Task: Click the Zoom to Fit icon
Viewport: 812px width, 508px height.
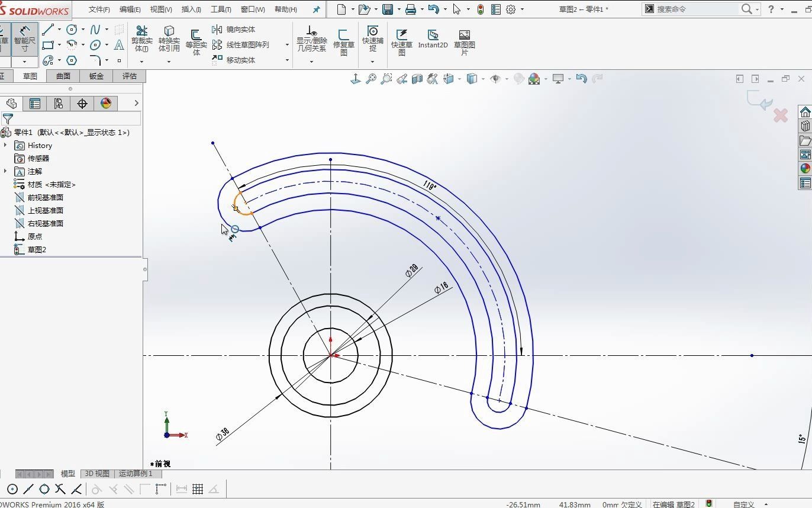Action: point(371,79)
